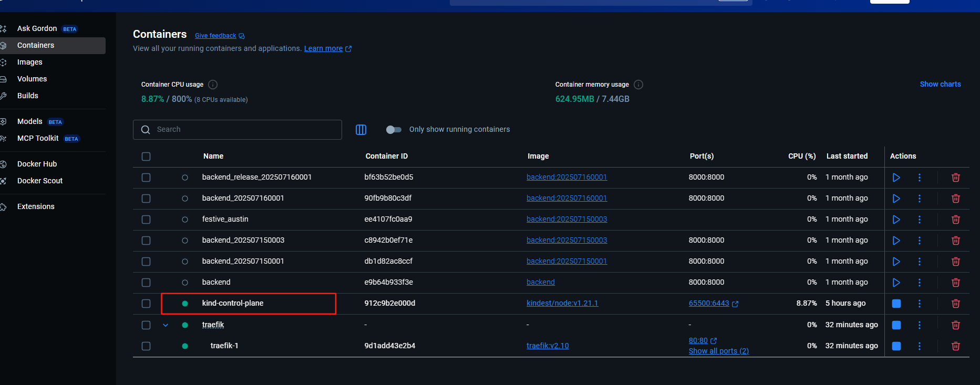This screenshot has height=385, width=980.
Task: Delete the backend_202507160001 container
Action: point(956,199)
